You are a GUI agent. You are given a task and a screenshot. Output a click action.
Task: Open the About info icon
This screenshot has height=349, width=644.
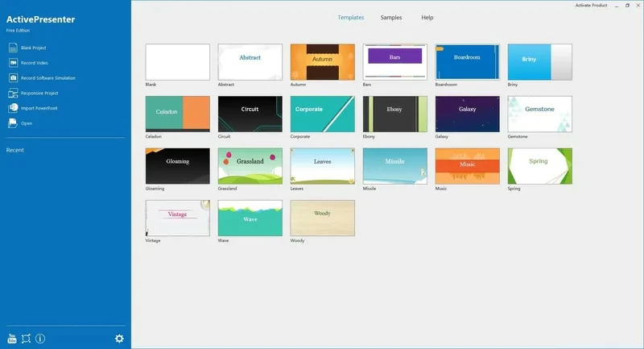click(x=40, y=339)
